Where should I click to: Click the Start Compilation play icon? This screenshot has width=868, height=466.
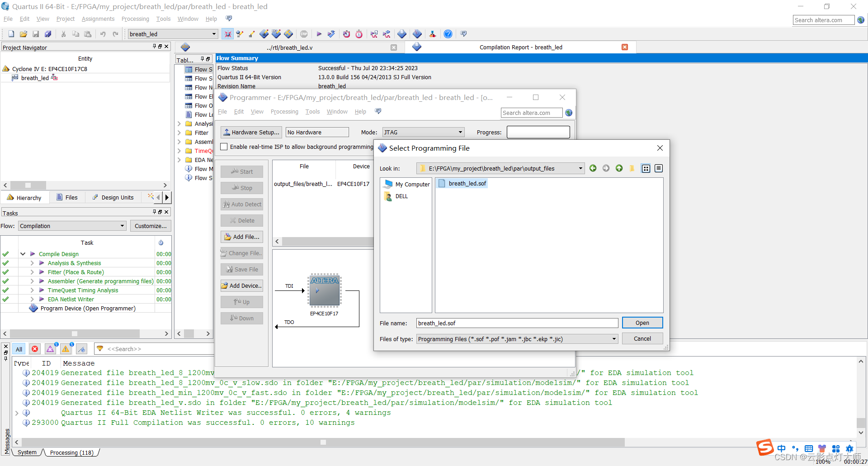(319, 34)
